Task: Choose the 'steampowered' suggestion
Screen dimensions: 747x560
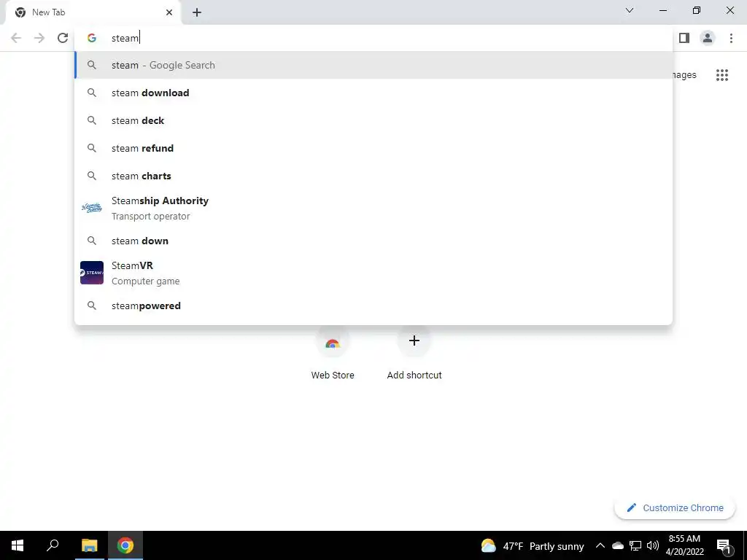Action: click(x=373, y=306)
